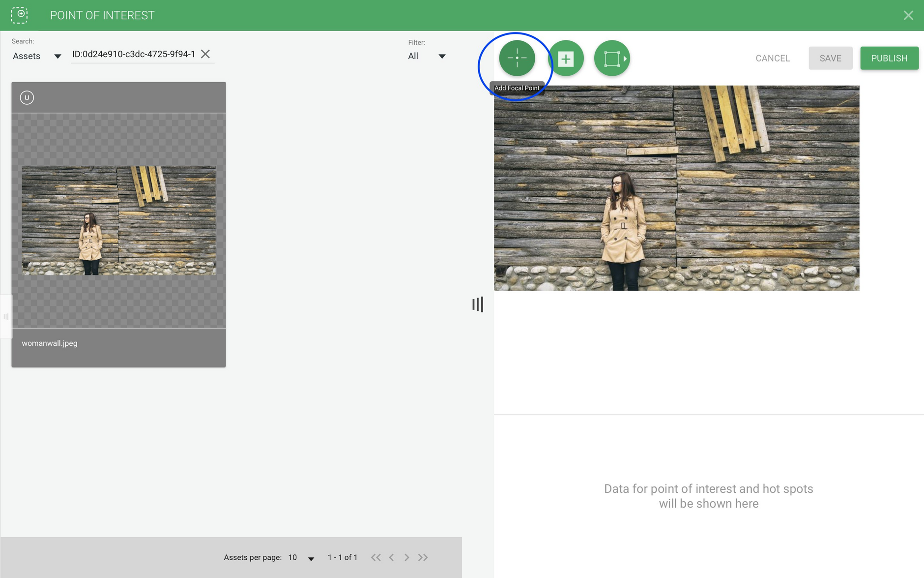This screenshot has height=578, width=924.
Task: Click the Point of Interest header icon
Action: coord(20,15)
